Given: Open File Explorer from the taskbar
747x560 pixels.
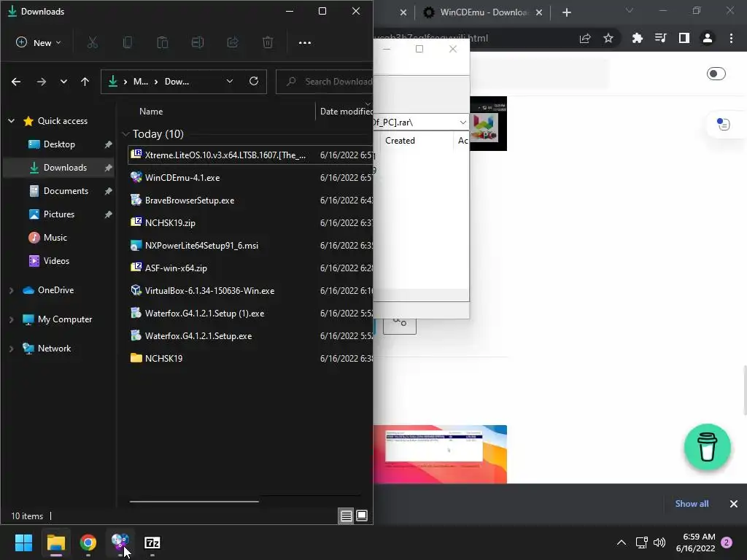Looking at the screenshot, I should [55, 542].
